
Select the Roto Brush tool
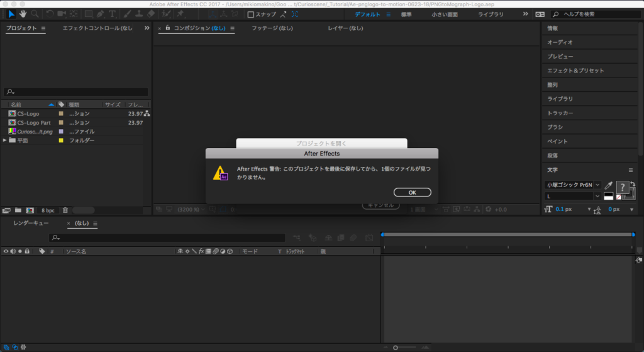[x=166, y=14]
